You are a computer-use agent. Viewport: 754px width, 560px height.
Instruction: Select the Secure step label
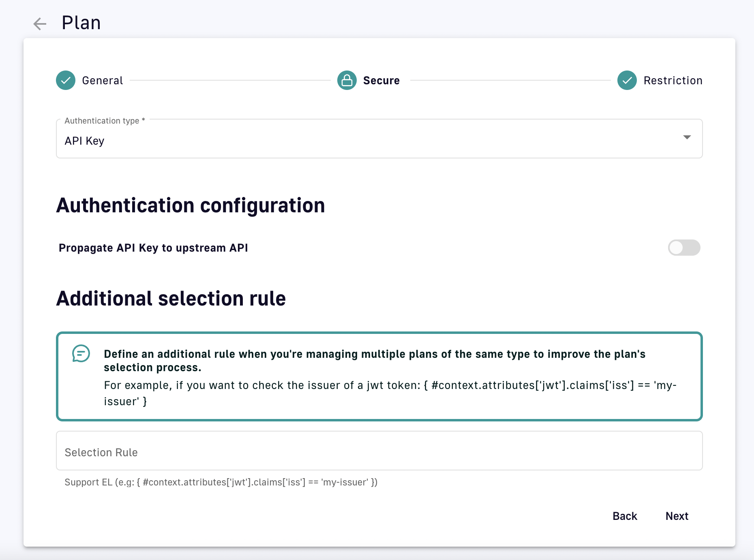(381, 81)
